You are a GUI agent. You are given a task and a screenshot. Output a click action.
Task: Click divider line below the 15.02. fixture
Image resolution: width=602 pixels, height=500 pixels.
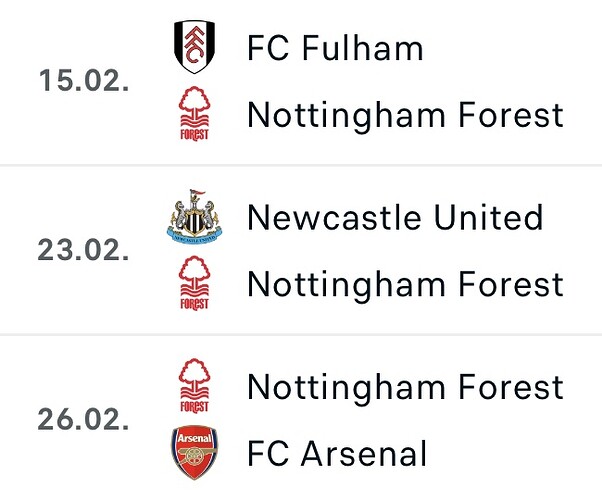[x=301, y=166]
